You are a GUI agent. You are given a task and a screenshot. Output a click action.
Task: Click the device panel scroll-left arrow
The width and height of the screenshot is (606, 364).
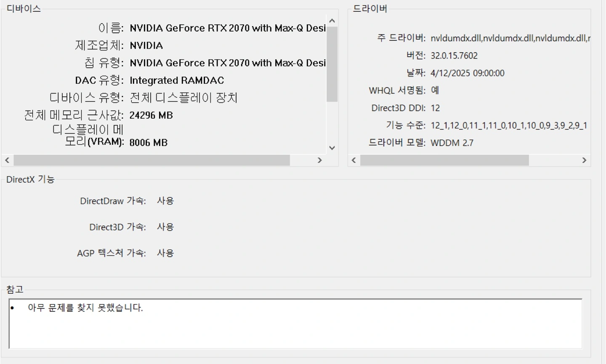7,160
